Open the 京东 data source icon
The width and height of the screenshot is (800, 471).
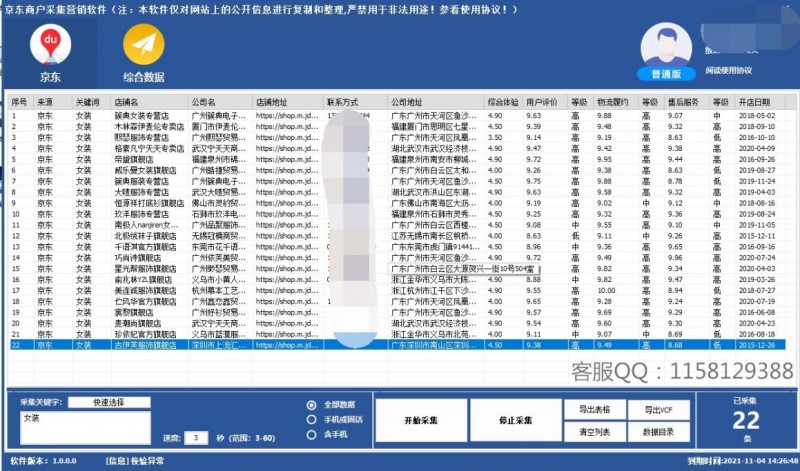48,46
